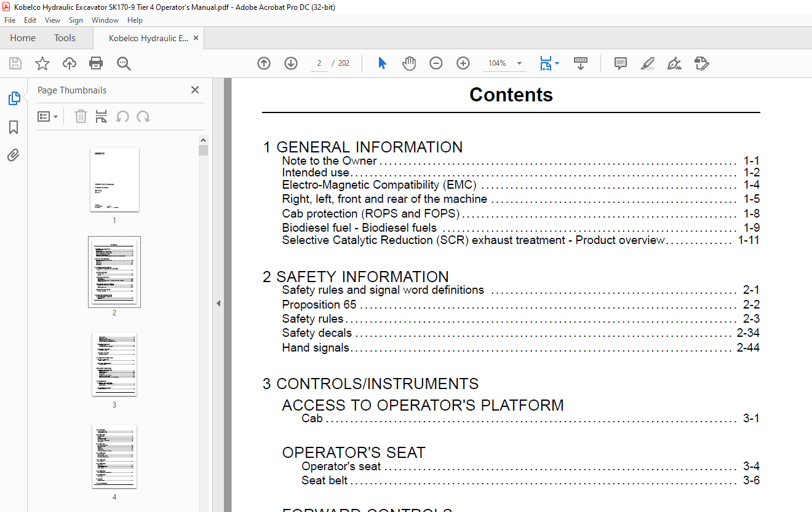Open the Find text magnifier
812x512 pixels.
tap(124, 63)
